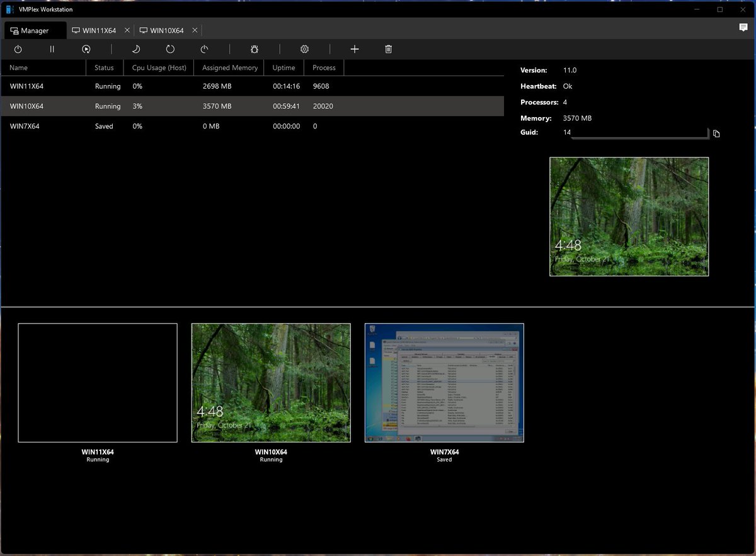Screen dimensions: 756x556
Task: Maximize the VMPlex Workstation window
Action: click(720, 9)
